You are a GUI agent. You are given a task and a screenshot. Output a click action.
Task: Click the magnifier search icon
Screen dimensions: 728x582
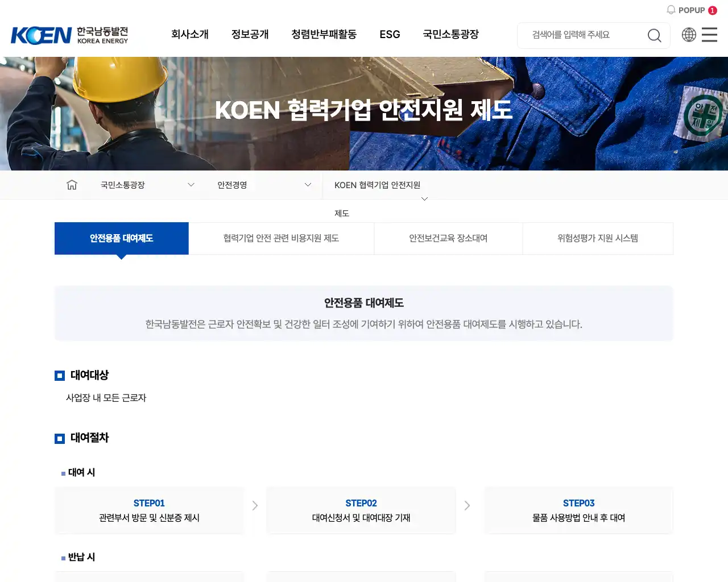(654, 35)
